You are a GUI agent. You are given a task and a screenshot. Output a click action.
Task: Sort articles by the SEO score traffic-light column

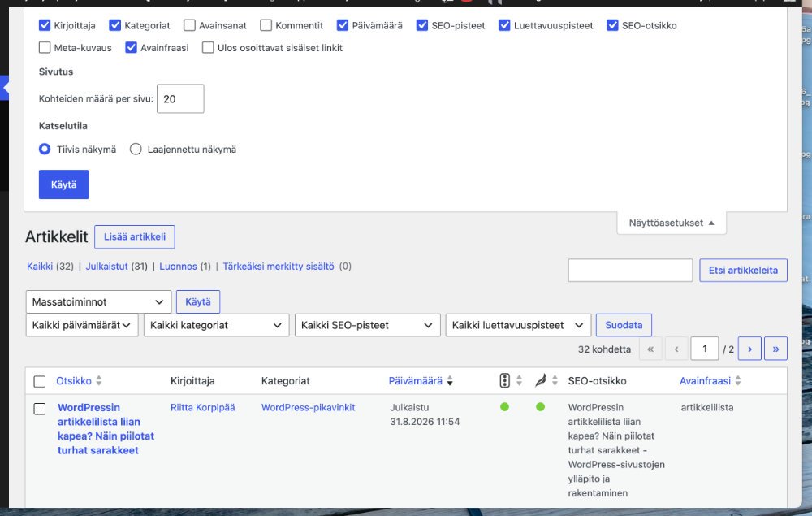[511, 381]
